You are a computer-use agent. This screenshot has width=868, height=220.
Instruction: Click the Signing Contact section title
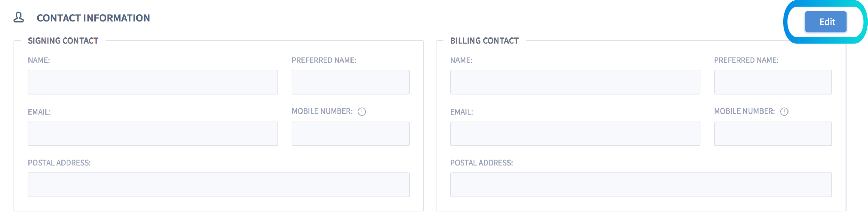point(63,41)
